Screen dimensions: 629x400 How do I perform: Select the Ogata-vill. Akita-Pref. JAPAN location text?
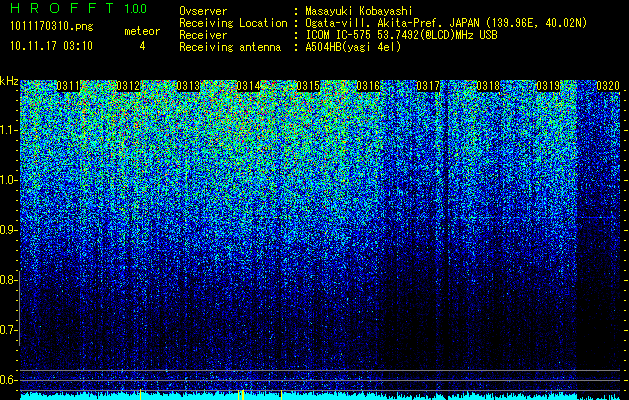pyautogui.click(x=446, y=23)
